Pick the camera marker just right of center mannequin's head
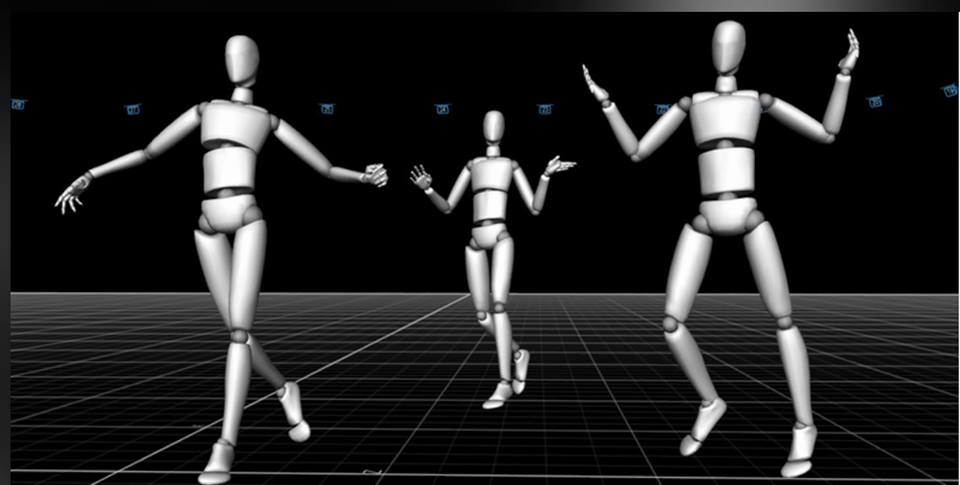This screenshot has height=485, width=960. click(545, 108)
